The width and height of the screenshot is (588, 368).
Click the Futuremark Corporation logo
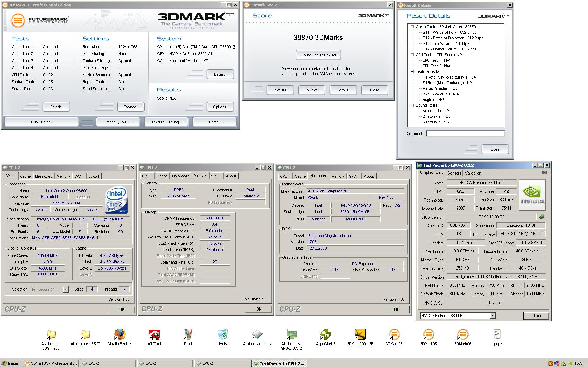tap(40, 20)
